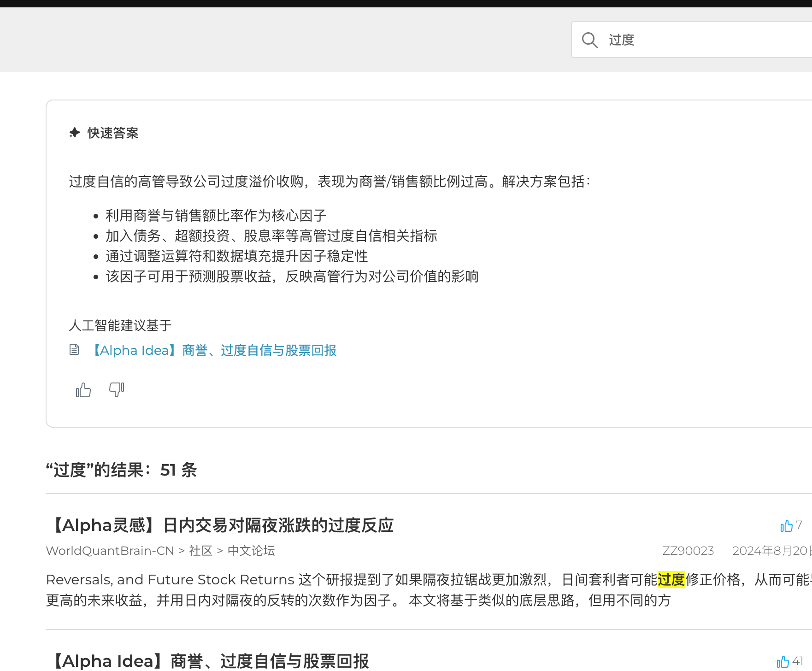Click inside the search field containing 过度
Image resolution: width=812 pixels, height=671 pixels.
point(668,40)
